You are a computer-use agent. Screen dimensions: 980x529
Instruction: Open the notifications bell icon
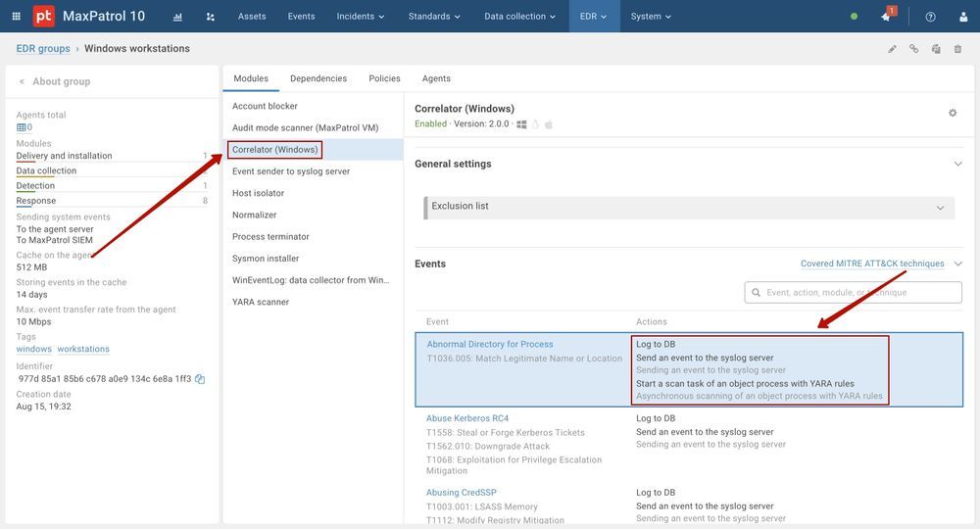click(x=886, y=17)
